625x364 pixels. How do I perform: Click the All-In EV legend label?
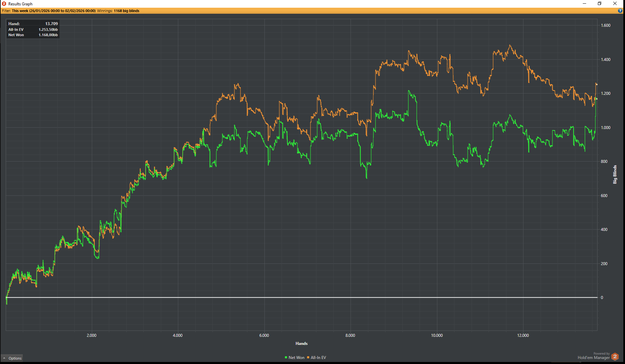pos(318,358)
